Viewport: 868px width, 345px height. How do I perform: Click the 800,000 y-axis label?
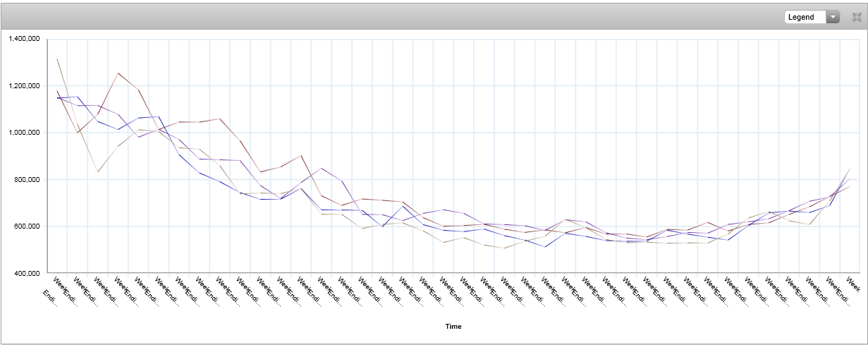[x=28, y=179]
